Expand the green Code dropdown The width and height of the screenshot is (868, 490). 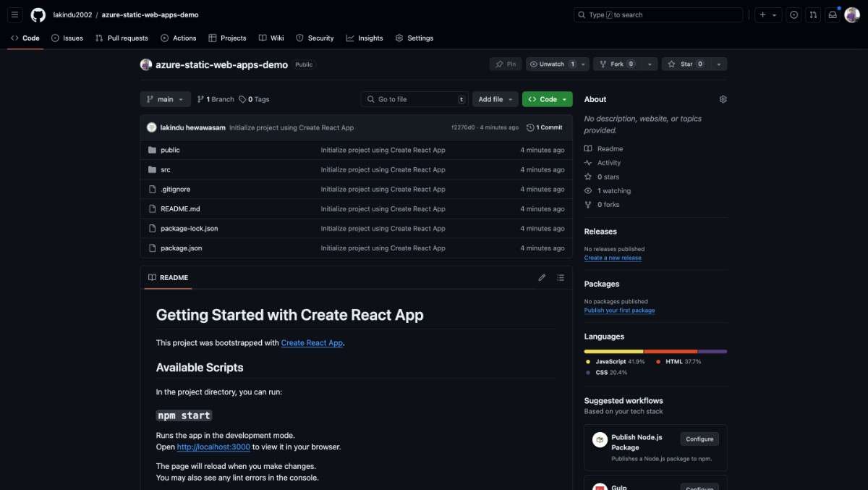tap(548, 99)
